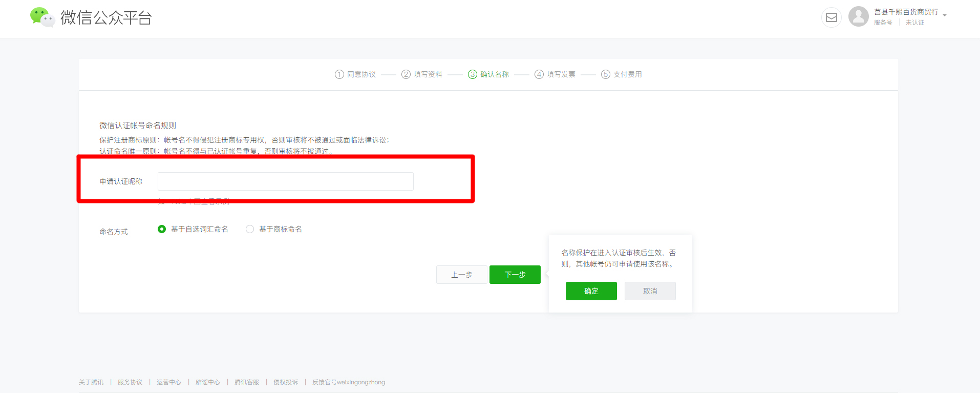Click the user avatar icon

pos(859,16)
